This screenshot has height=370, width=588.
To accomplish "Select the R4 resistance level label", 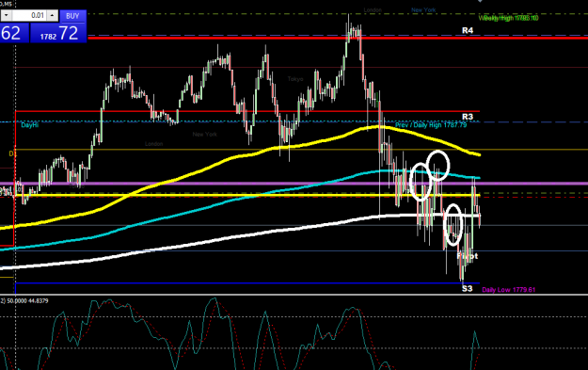I will pos(468,30).
